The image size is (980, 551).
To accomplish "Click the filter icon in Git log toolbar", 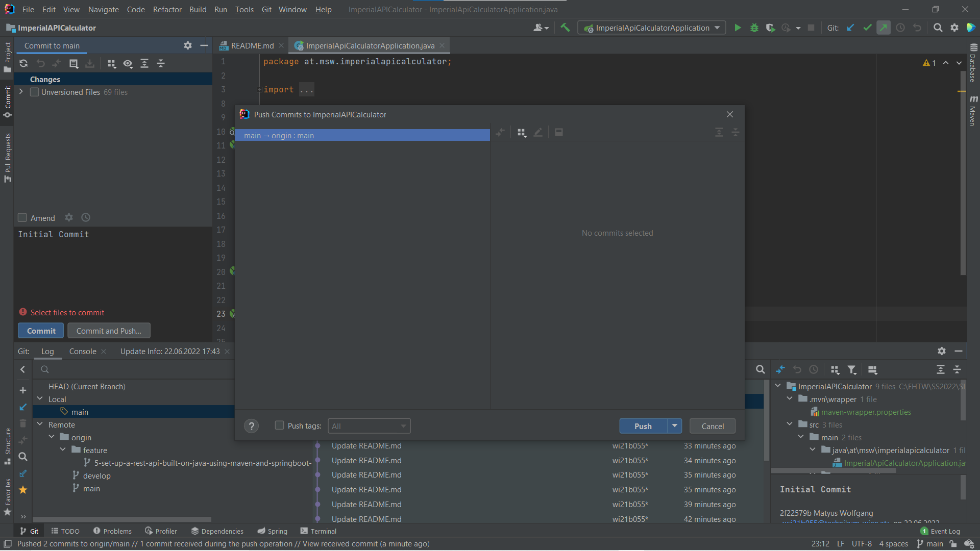I will point(852,369).
